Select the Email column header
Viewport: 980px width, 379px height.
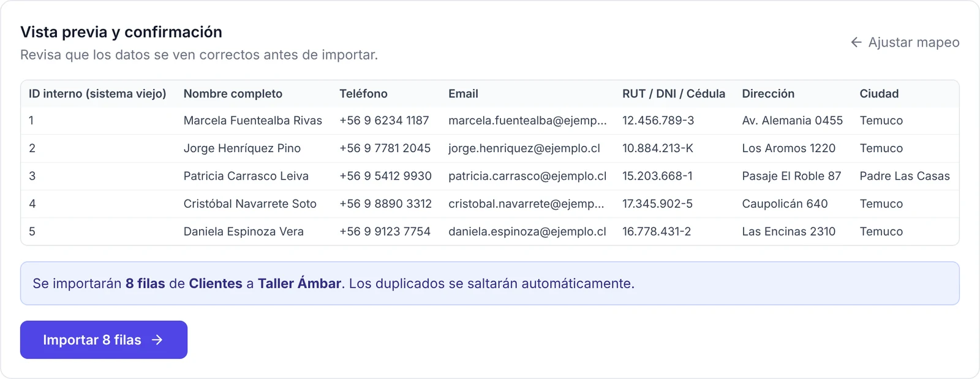tap(463, 94)
